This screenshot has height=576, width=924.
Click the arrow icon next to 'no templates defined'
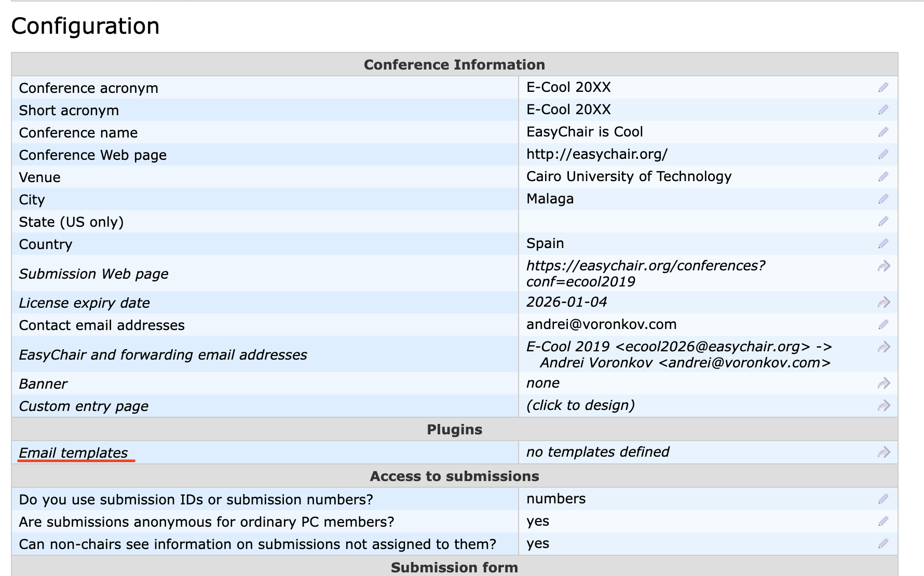(x=884, y=452)
